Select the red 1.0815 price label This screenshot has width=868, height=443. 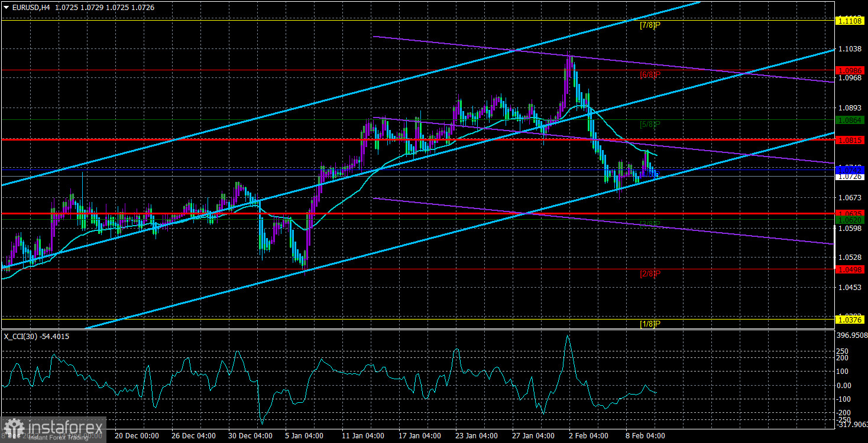click(x=850, y=140)
